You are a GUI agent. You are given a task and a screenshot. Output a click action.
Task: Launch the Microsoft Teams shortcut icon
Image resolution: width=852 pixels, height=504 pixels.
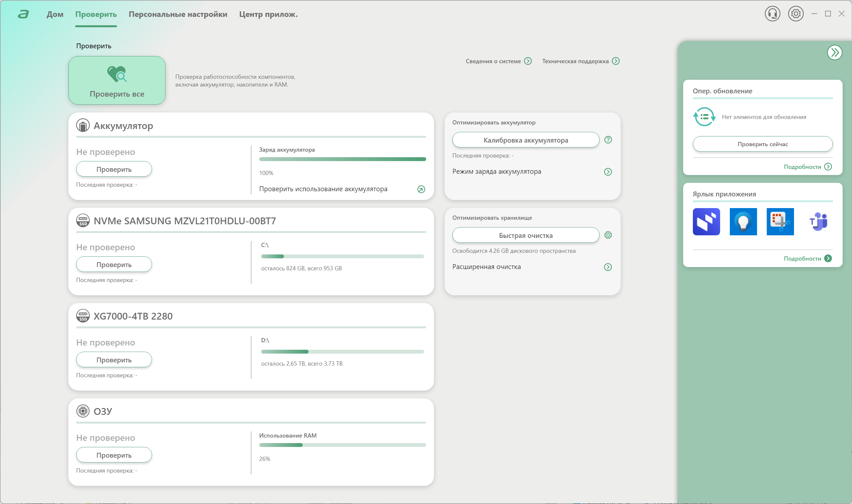click(817, 222)
